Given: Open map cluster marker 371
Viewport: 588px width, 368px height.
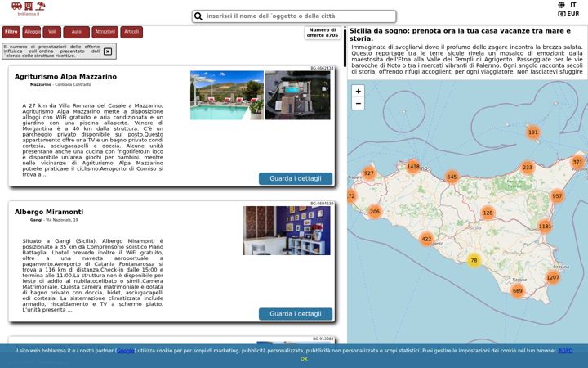Looking at the screenshot, I should point(577,162).
